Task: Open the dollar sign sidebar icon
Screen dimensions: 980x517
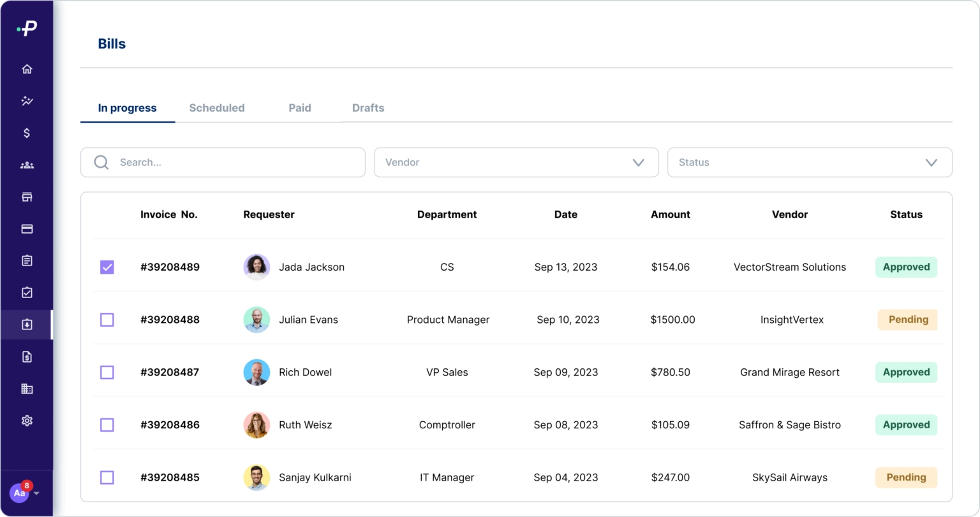Action: click(27, 133)
